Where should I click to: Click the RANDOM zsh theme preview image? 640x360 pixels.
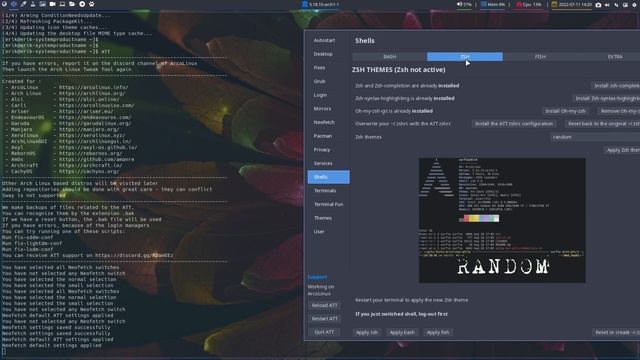pyautogui.click(x=502, y=220)
